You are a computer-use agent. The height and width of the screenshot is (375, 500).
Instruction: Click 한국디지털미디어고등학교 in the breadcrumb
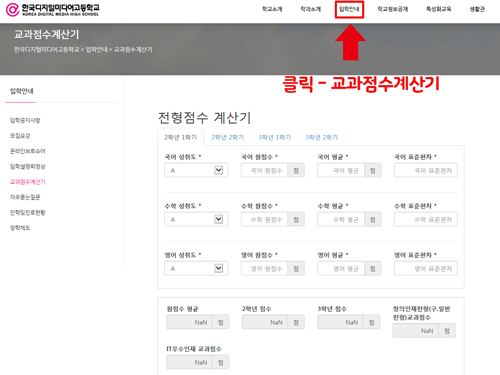pos(47,50)
